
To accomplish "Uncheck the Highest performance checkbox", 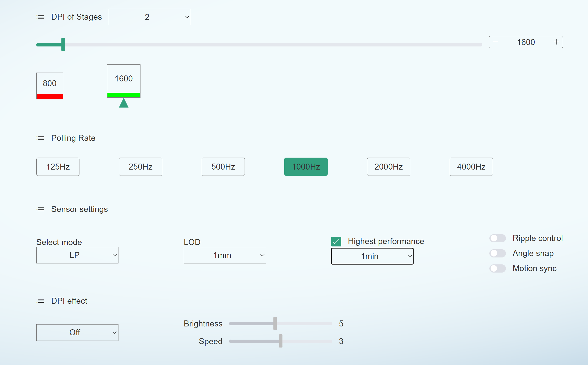I will click(336, 241).
